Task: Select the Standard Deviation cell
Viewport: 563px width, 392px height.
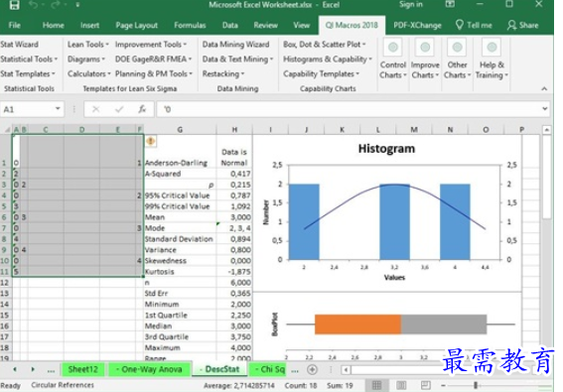Action: (x=180, y=239)
